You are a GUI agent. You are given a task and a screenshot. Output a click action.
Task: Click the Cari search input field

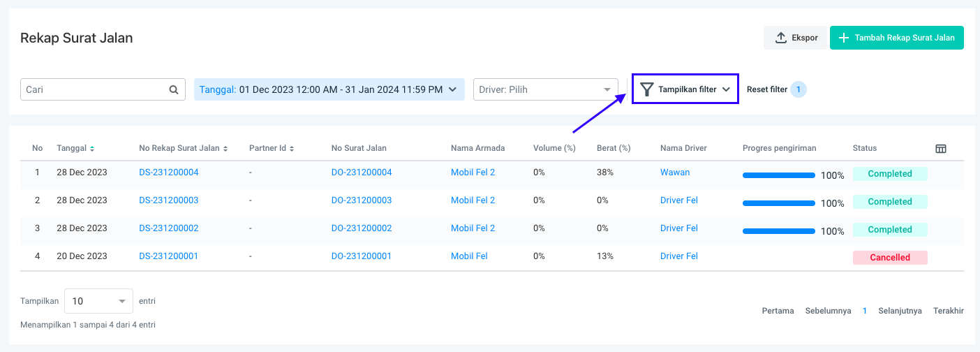pyautogui.click(x=95, y=89)
